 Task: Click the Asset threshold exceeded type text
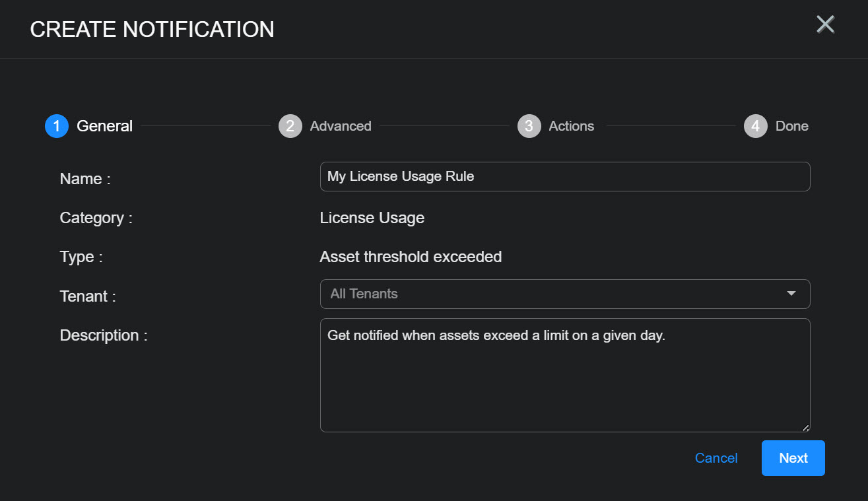click(x=411, y=257)
